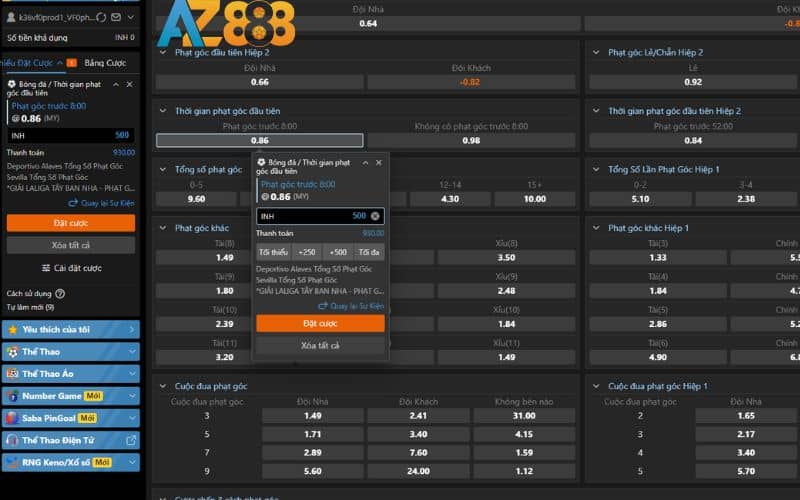The image size is (800, 500).
Task: Add +250 to the stake
Action: (306, 252)
